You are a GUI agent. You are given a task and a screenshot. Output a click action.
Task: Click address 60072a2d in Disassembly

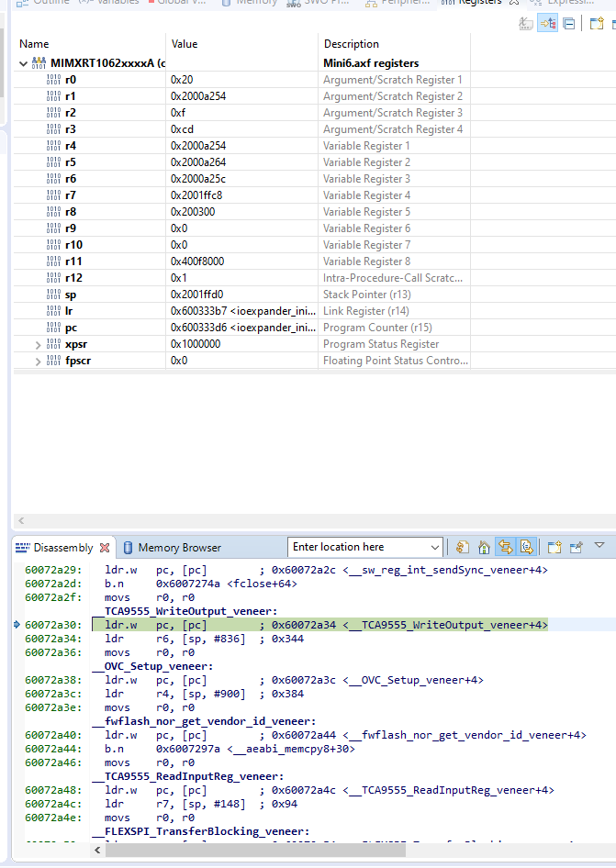53,584
